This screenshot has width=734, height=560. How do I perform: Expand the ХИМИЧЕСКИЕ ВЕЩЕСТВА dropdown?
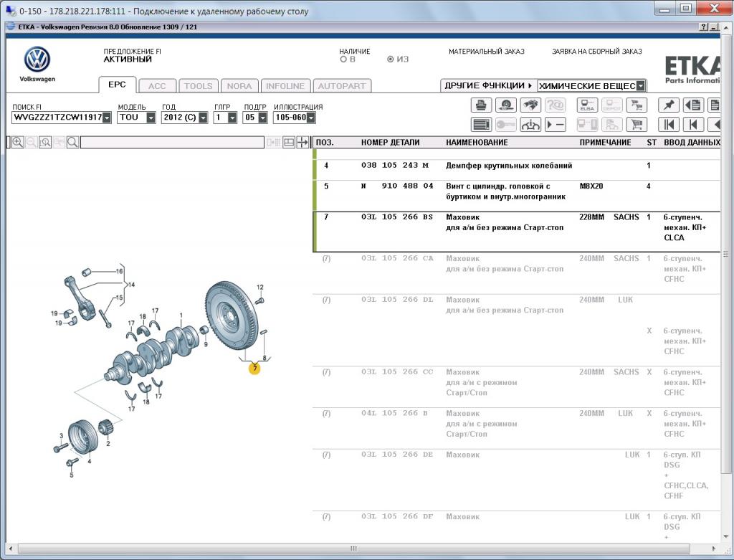pos(641,86)
